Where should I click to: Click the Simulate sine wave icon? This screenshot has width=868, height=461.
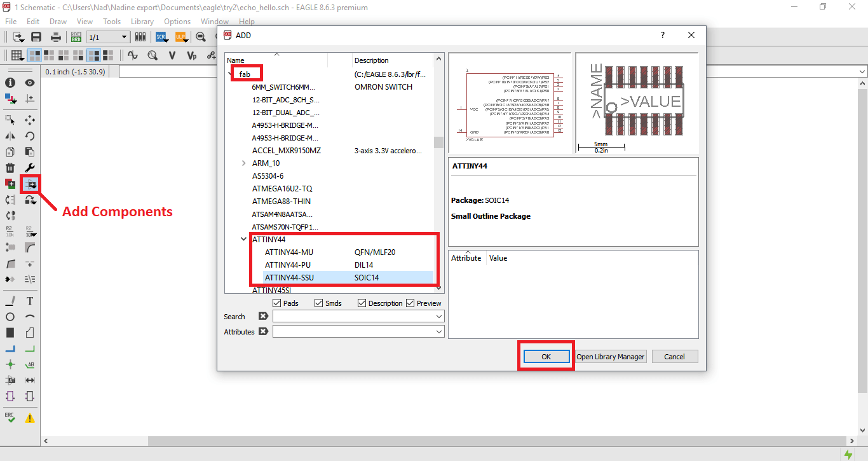click(x=133, y=55)
